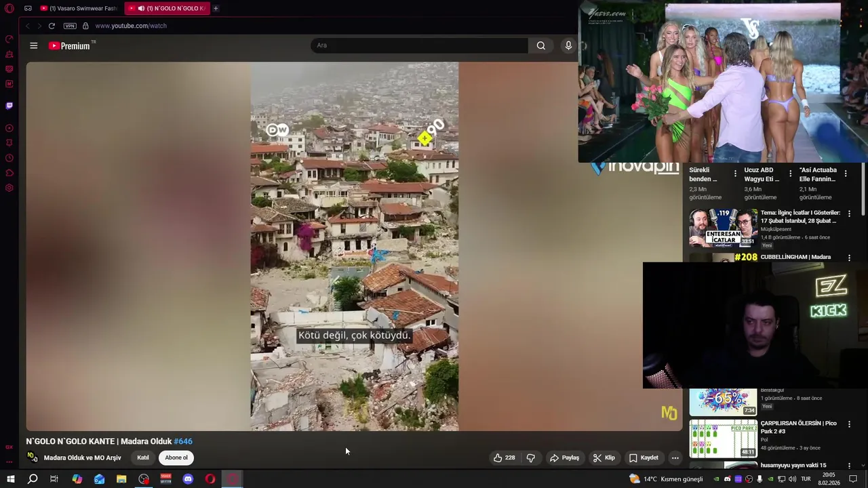
Task: Open sidebar three-dots setup at bottom
Action: coord(9,462)
